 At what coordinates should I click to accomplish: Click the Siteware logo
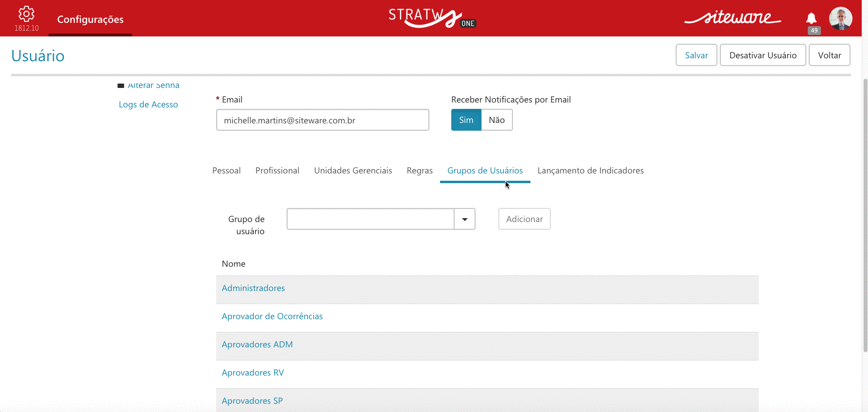coord(732,17)
